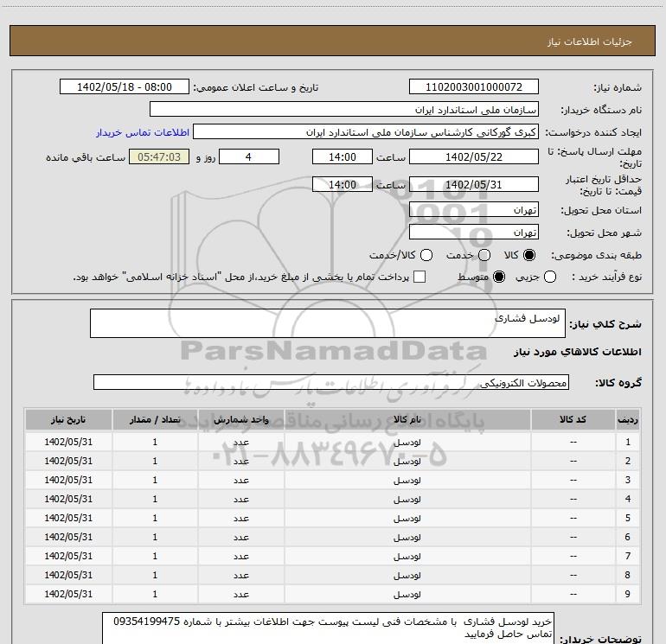
Task: Click the شرح کلی نیاز box لودسل فشاری
Action: coord(328,323)
